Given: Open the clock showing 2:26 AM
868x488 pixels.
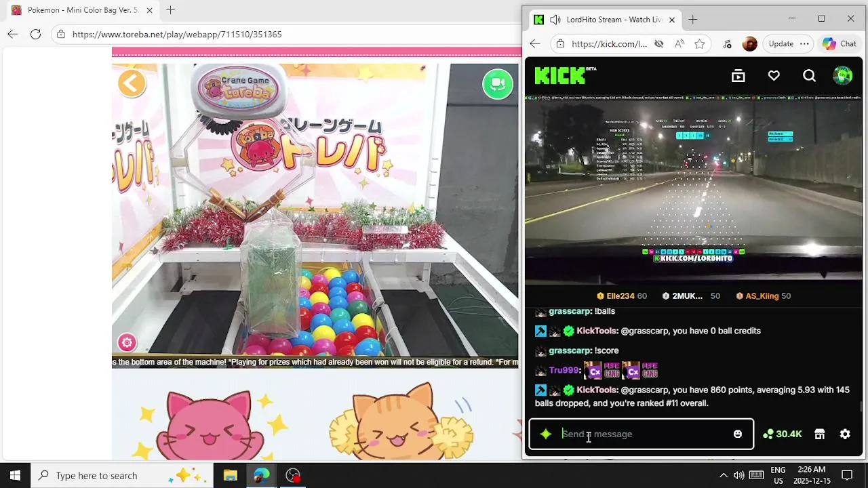Looking at the screenshot, I should (811, 475).
